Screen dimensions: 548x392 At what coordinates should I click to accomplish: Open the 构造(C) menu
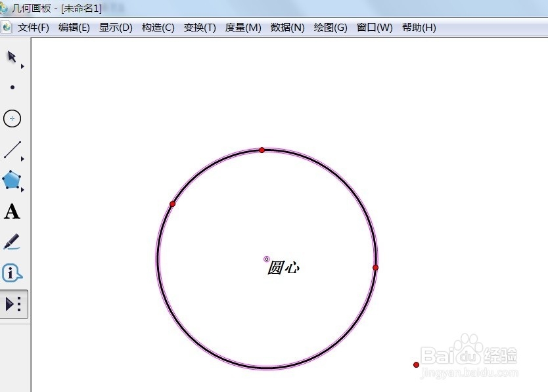pyautogui.click(x=158, y=28)
